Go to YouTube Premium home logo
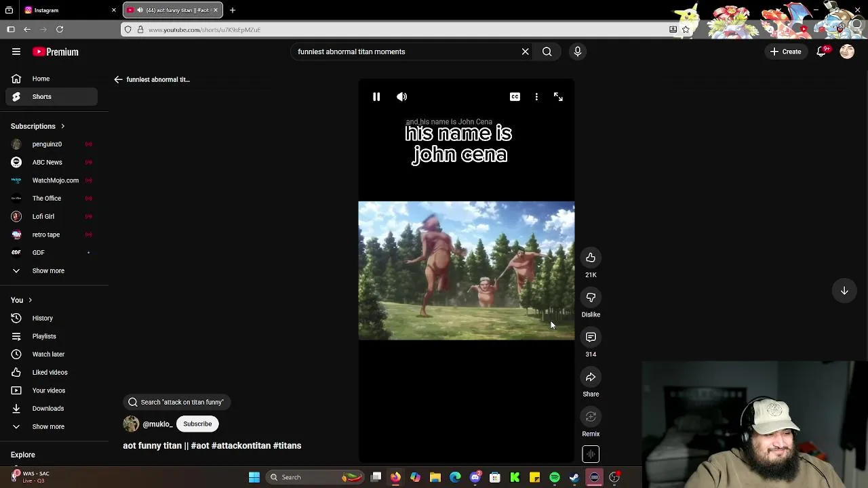 pyautogui.click(x=56, y=52)
